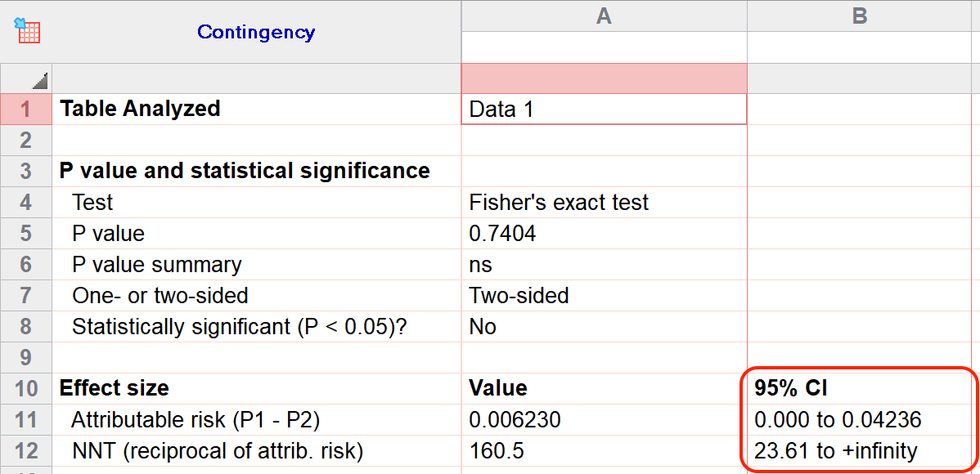The width and height of the screenshot is (980, 474).
Task: Click row number 10
Action: coord(25,388)
